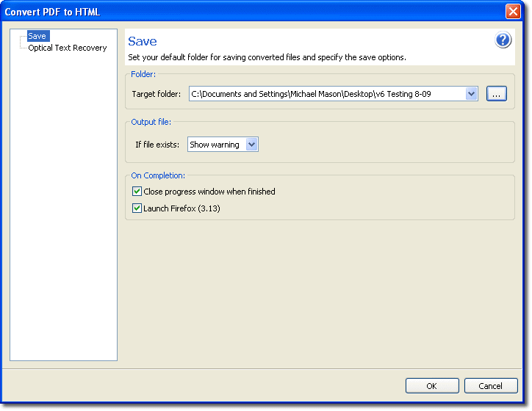Screen dimensions: 532x411
Task: Click the Target folder text label
Action: (x=156, y=94)
